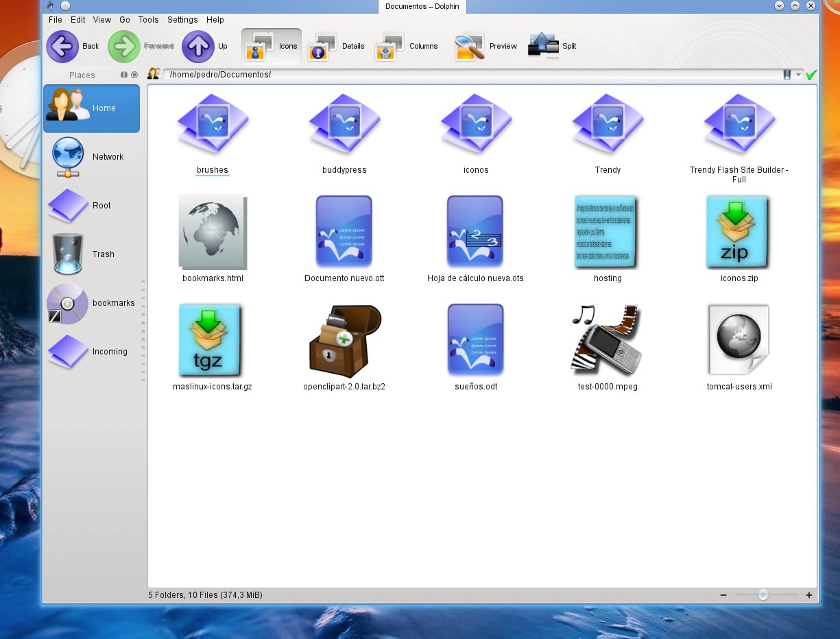The image size is (840, 639).
Task: Toggle Split view
Action: tap(553, 47)
